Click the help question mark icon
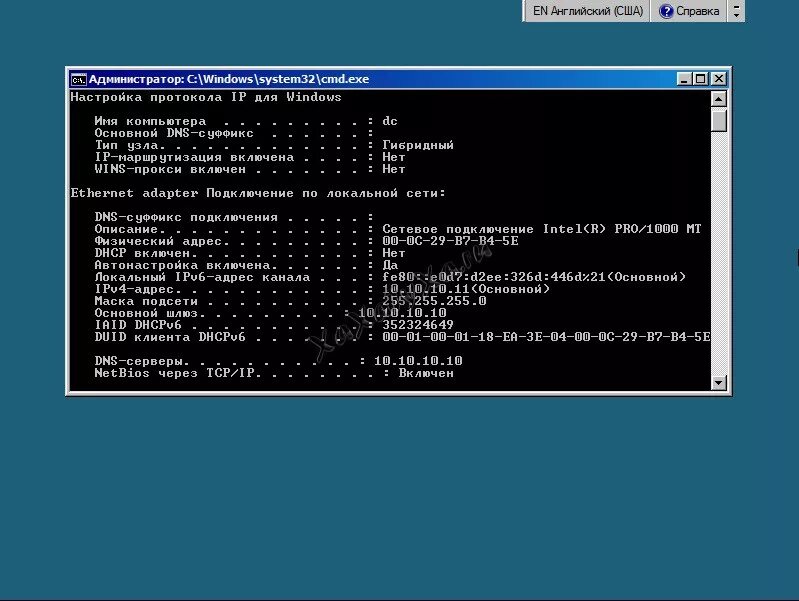 click(665, 11)
